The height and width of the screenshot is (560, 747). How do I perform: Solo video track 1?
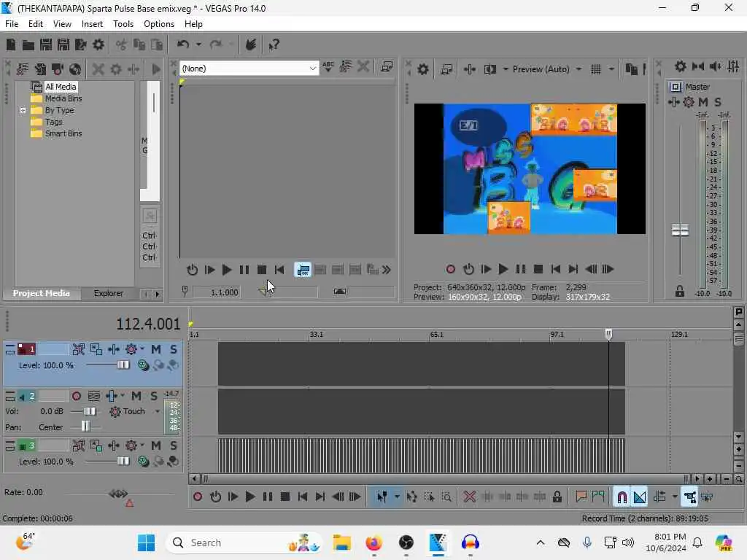(174, 349)
